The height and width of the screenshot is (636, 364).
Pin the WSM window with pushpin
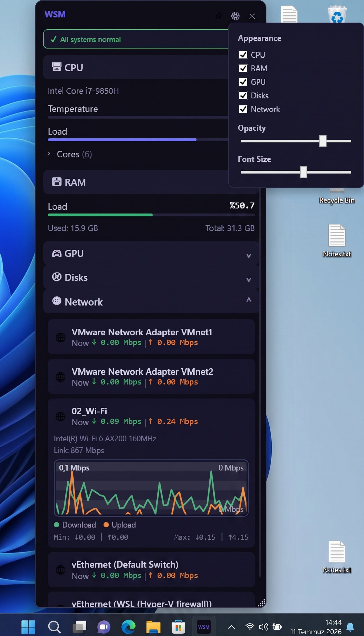pos(218,16)
